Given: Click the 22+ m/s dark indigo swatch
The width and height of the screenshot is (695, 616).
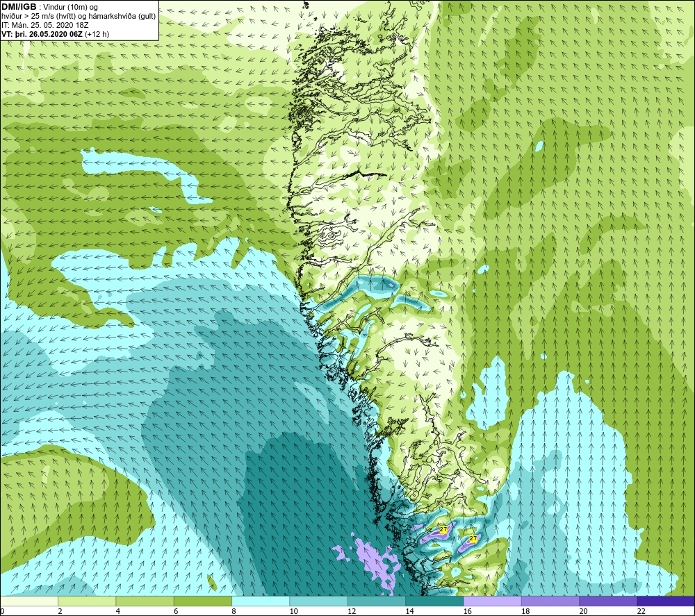Looking at the screenshot, I should tap(666, 601).
